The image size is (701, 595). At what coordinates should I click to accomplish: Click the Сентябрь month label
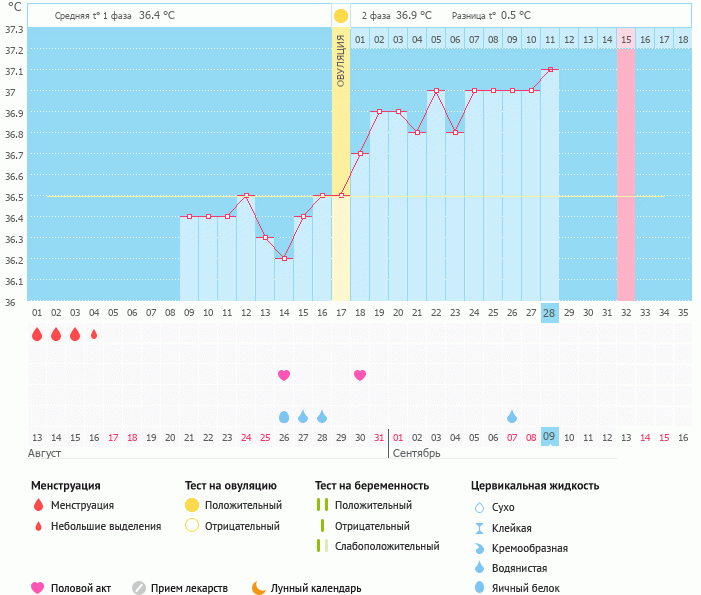(x=416, y=453)
